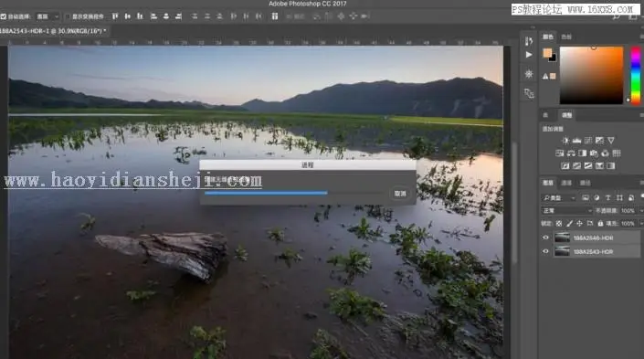
Task: Toggle lock image pixels brush icon
Action: 569,224
